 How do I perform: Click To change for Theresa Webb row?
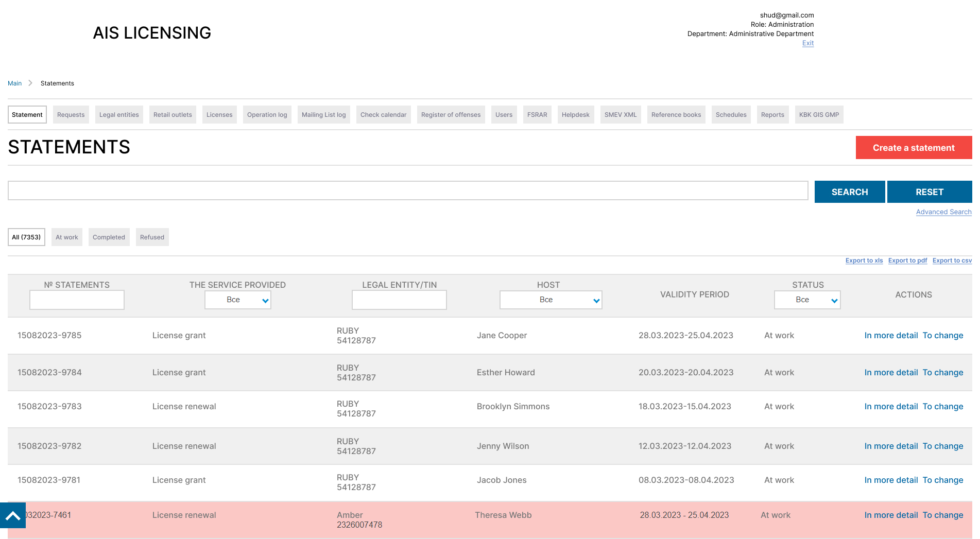943,515
